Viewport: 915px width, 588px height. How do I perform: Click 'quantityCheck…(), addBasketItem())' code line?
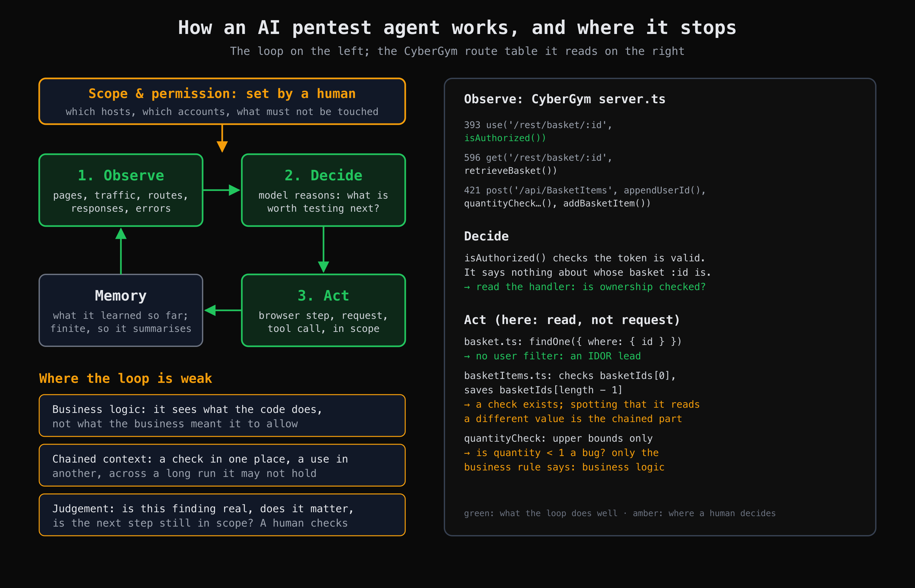pos(557,203)
